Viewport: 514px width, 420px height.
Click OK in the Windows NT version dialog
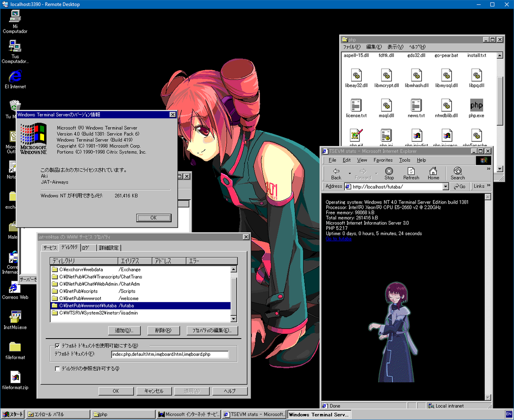[x=153, y=218]
